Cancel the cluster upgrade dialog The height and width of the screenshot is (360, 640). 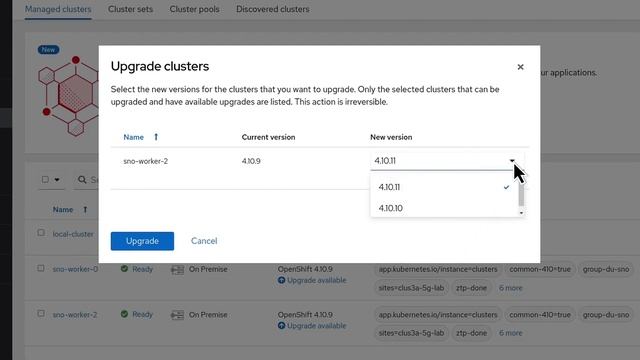tap(204, 241)
